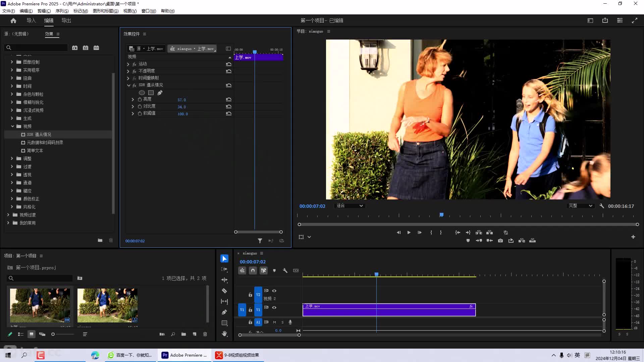Choose free draw bezier mask pen

coord(160,93)
